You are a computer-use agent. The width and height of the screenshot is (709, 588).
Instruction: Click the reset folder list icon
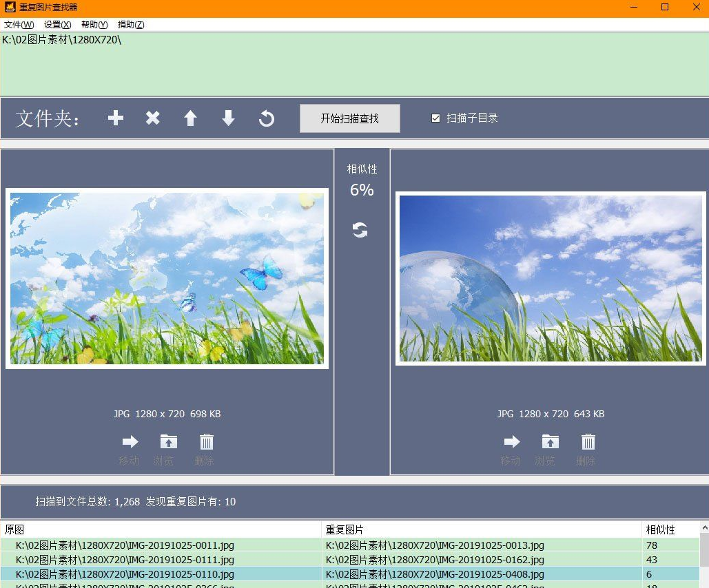click(x=267, y=118)
